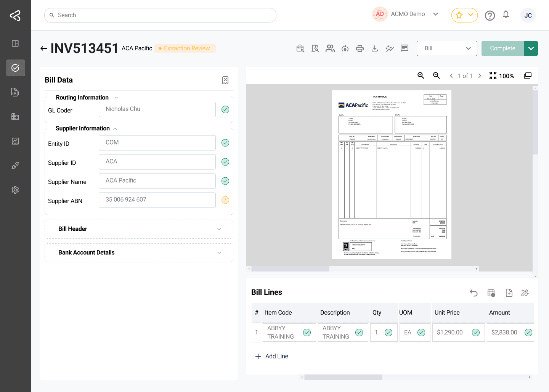This screenshot has height=392, width=549.
Task: Open Settings from the left sidebar
Action: pyautogui.click(x=15, y=190)
